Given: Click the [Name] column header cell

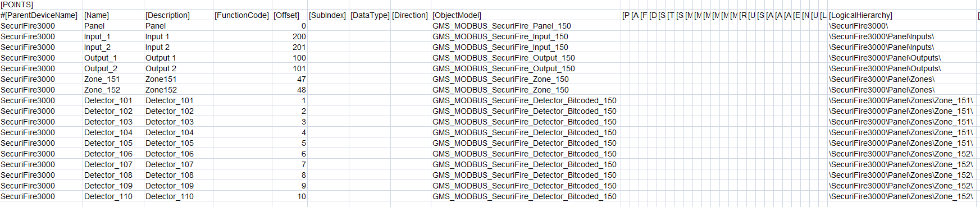Looking at the screenshot, I should pos(113,15).
